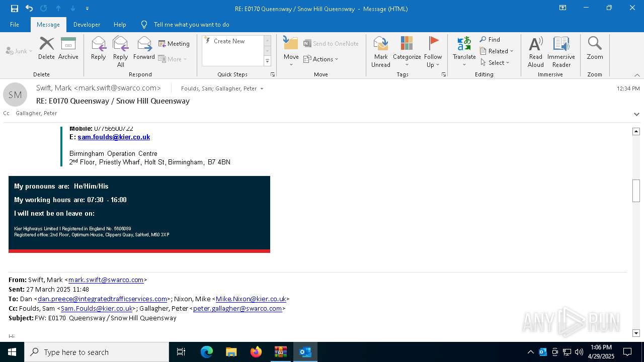The width and height of the screenshot is (644, 362).
Task: Open the Immersive Reader
Action: [561, 52]
